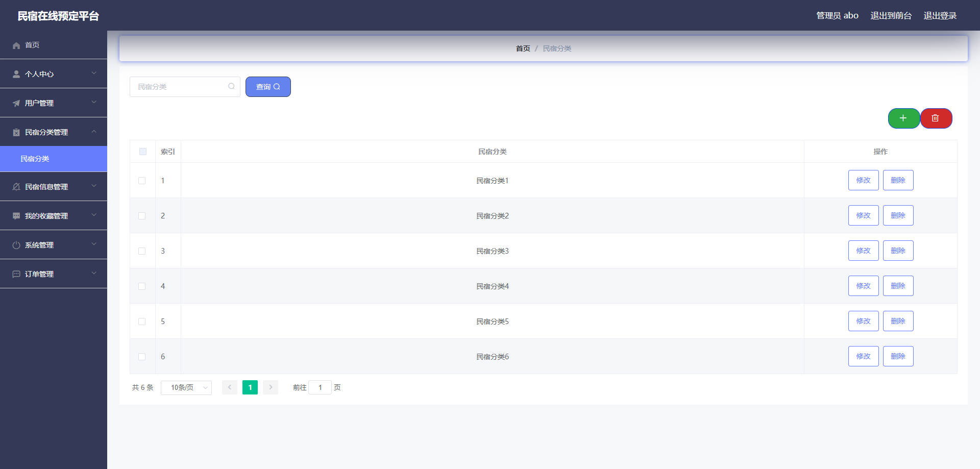The height and width of the screenshot is (469, 980).
Task: Check the box for row 民宿分类2
Action: point(142,216)
